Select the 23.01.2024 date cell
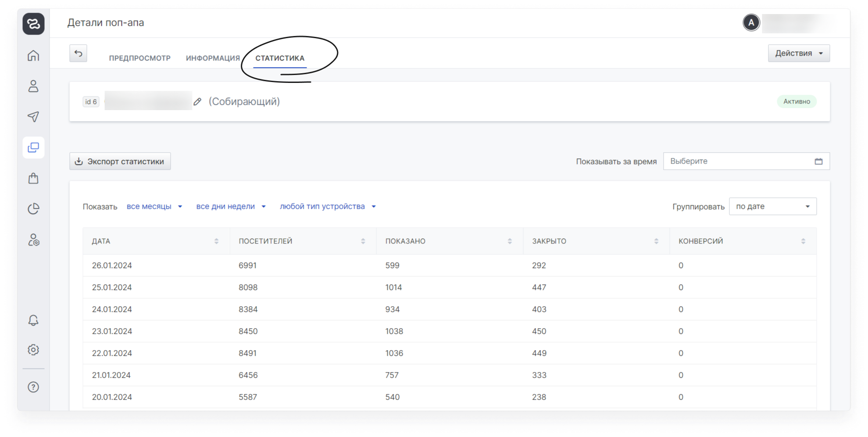This screenshot has height=437, width=868. pos(112,331)
